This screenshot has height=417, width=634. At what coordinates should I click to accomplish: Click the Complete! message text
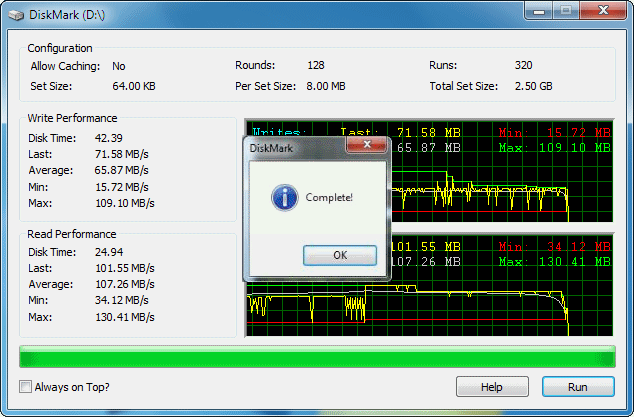tap(329, 197)
